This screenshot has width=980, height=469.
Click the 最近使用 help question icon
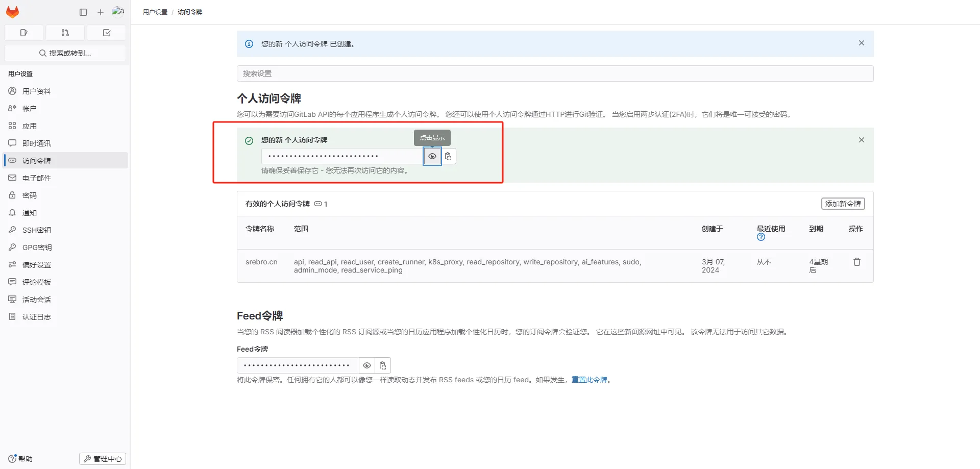click(x=761, y=237)
